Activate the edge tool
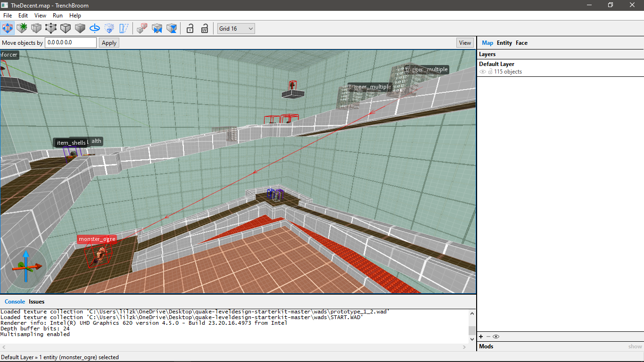Screen dimensions: 644x362 (66, 28)
